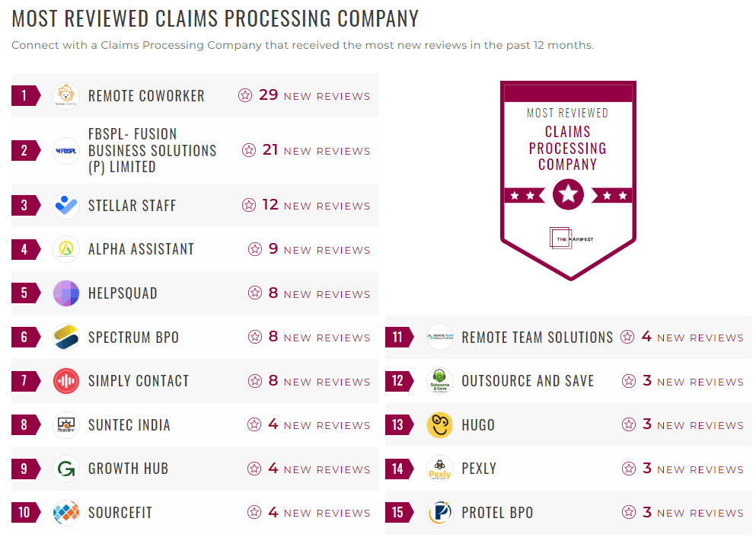
Task: Click the Stellar Staff logo icon
Action: click(65, 205)
